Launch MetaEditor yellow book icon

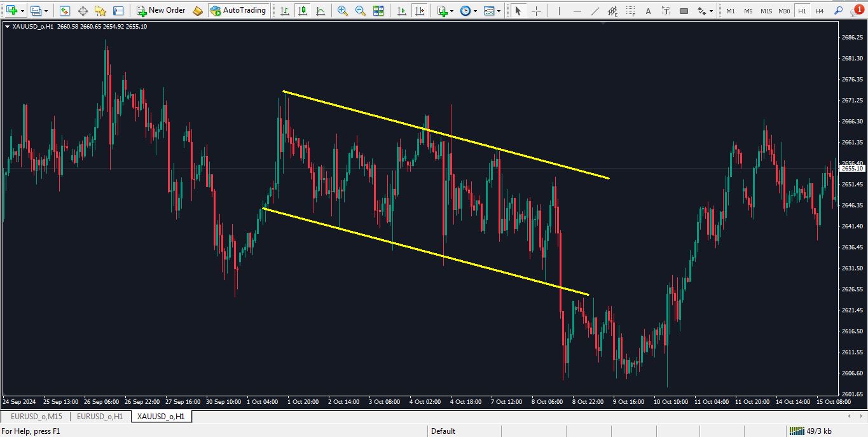[x=198, y=11]
